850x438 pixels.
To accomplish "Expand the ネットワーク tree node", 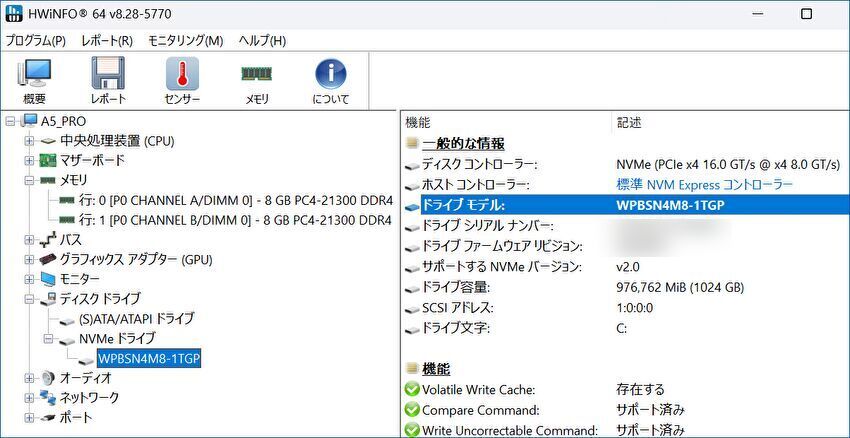I will 29,398.
